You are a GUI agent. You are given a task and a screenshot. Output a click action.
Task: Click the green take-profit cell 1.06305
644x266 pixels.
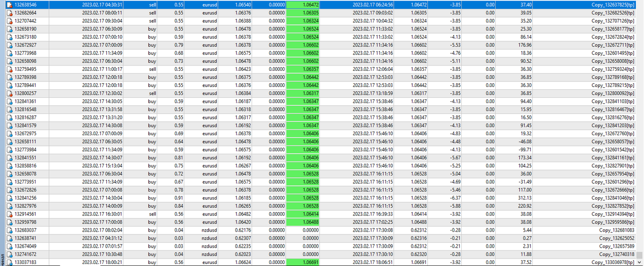[303, 12]
